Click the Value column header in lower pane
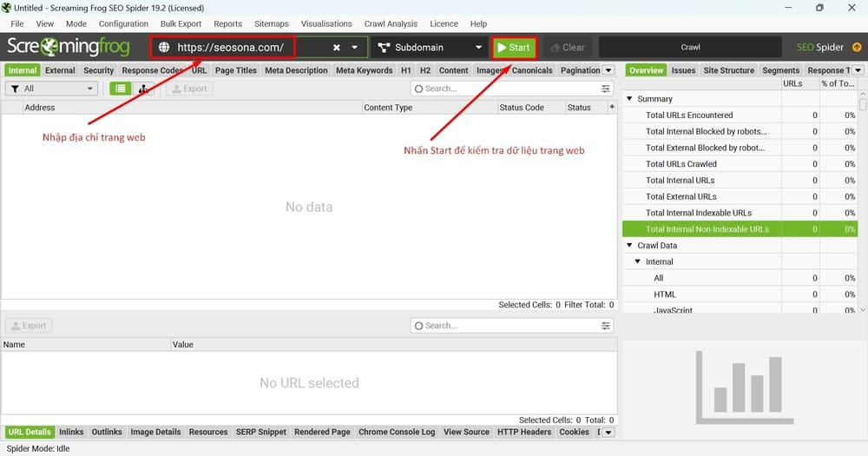 point(393,345)
